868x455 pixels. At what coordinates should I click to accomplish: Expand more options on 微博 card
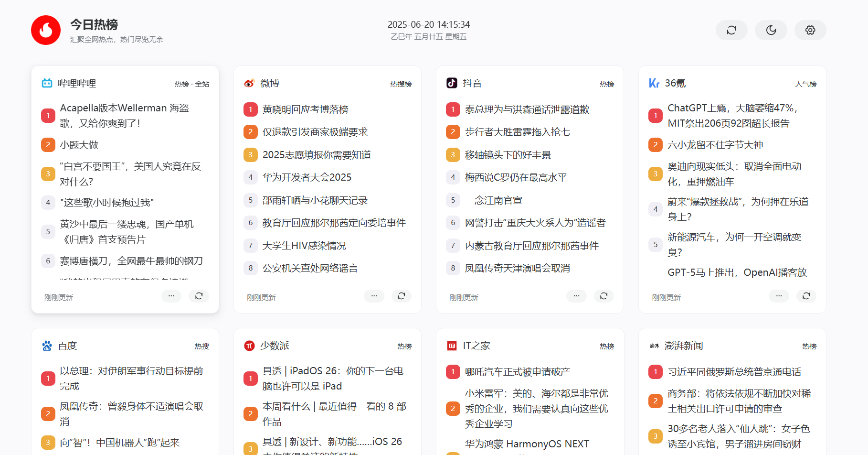374,296
